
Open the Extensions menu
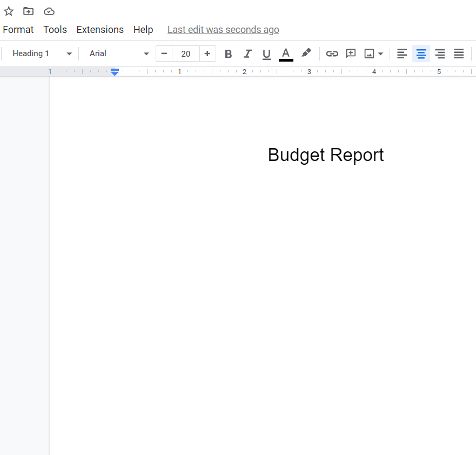point(100,30)
